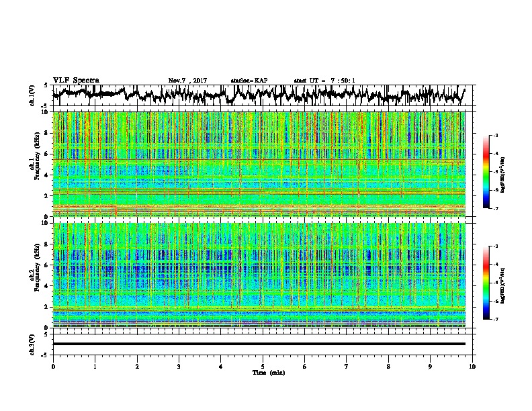The height and width of the screenshot is (411, 532).
Task: Click the ch.1 "Frequency (kHz)" axis label
Action: click(x=37, y=156)
